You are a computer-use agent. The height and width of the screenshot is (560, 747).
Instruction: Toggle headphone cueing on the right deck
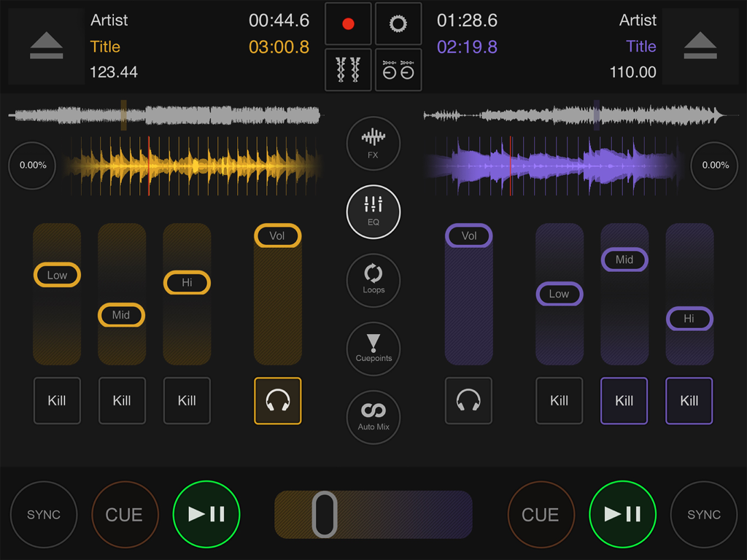pyautogui.click(x=468, y=400)
